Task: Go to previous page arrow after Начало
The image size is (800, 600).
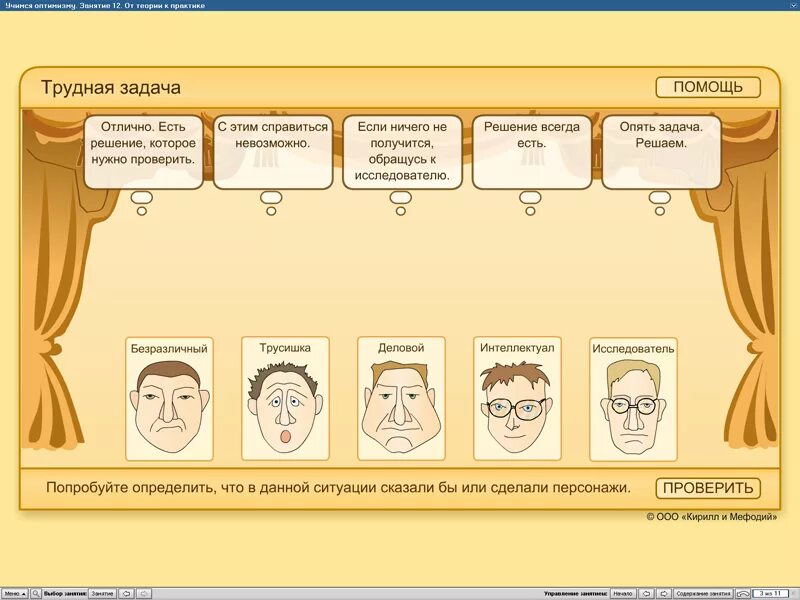Action: point(646,594)
